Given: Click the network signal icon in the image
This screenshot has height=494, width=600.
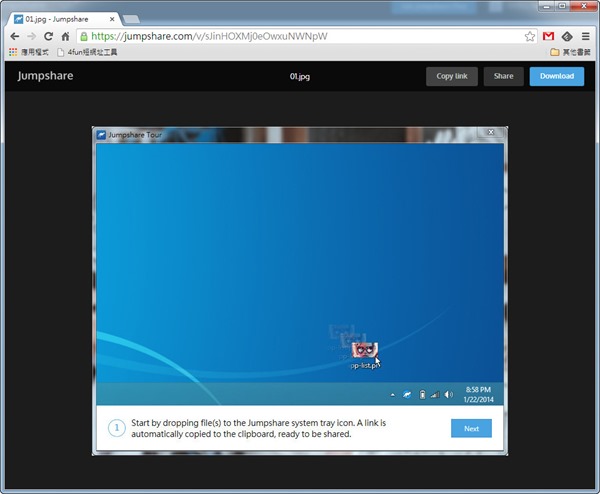Looking at the screenshot, I should [435, 395].
